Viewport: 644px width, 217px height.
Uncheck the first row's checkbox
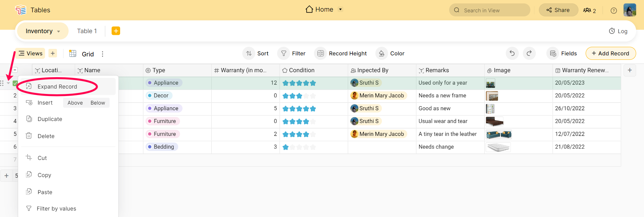(x=15, y=83)
